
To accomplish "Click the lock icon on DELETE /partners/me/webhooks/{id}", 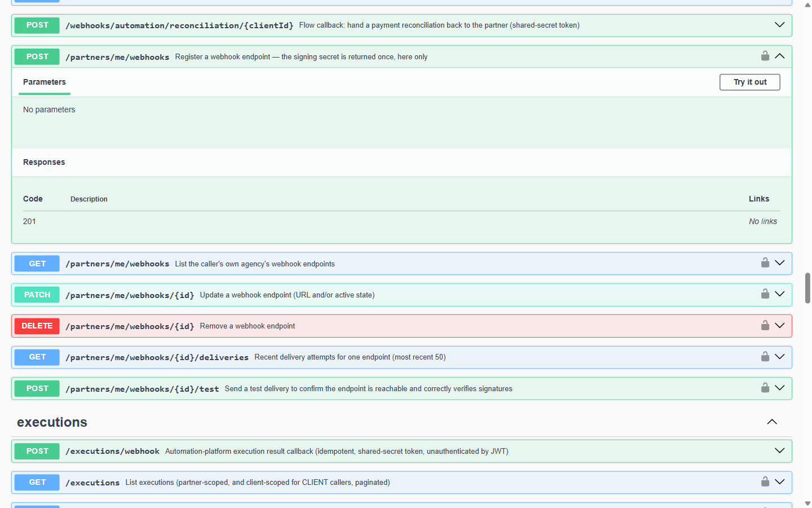I will (x=765, y=326).
